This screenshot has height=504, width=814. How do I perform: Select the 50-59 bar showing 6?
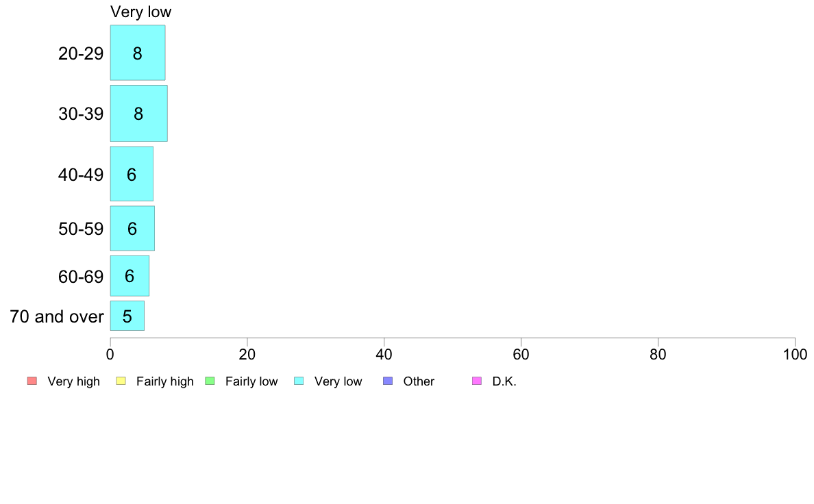point(132,229)
